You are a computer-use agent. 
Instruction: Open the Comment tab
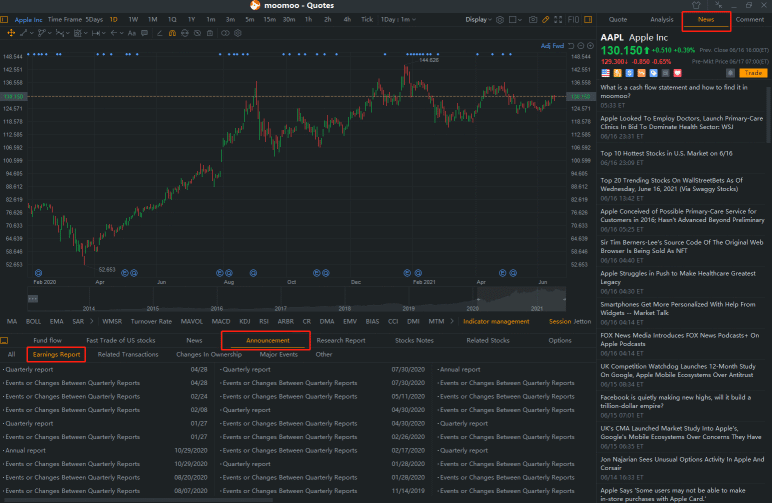[x=749, y=20]
